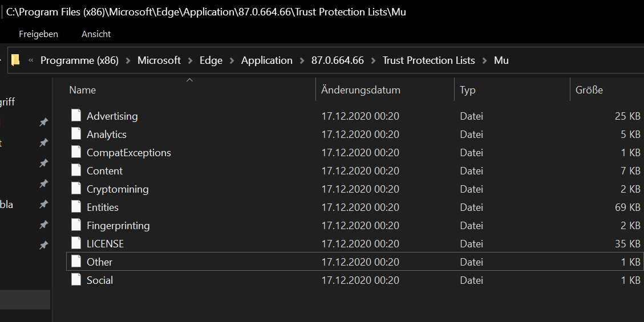Screen dimensions: 644x322
Task: Open the Ansicht ribbon tab
Action: (96, 34)
